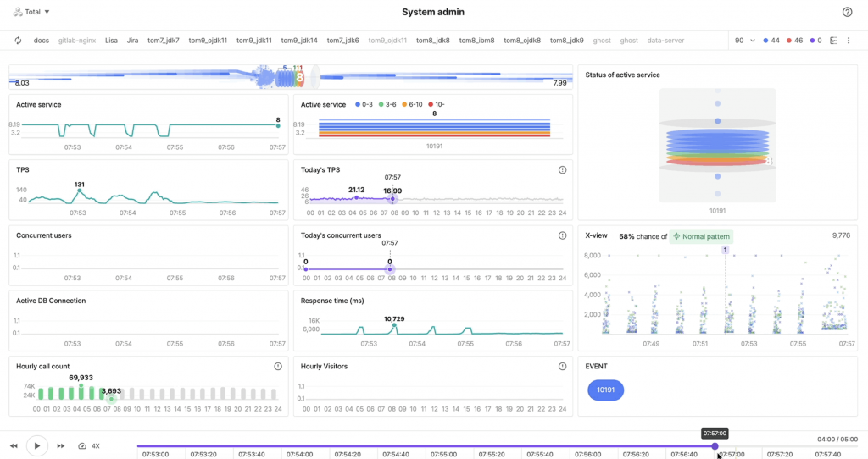Toggle the 4X playback speed control

pyautogui.click(x=89, y=446)
